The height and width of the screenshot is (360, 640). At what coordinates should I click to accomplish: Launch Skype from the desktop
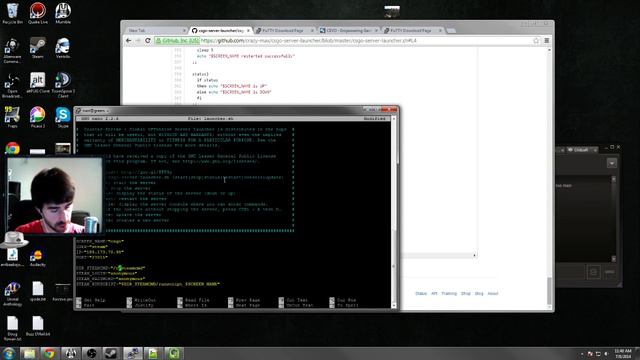pyautogui.click(x=63, y=118)
